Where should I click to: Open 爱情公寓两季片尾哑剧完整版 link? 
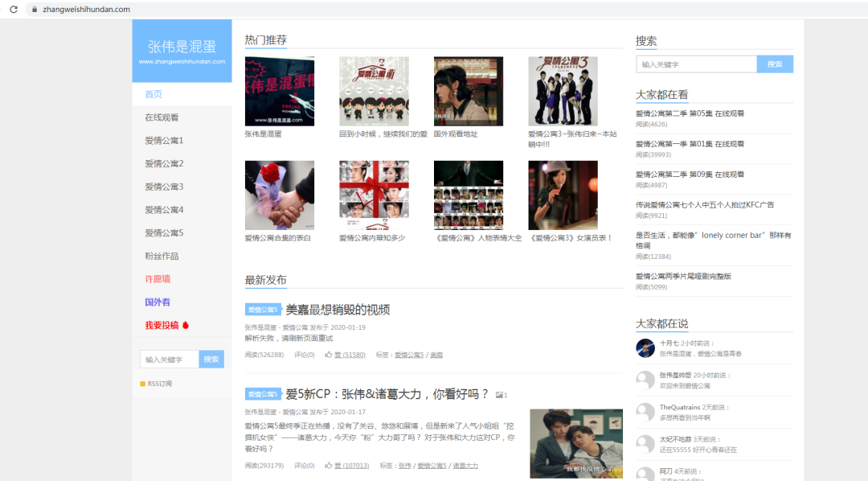(683, 276)
